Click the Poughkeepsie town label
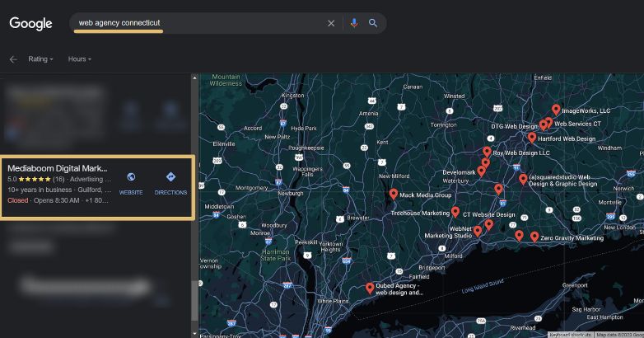The image size is (644, 338). click(x=306, y=148)
